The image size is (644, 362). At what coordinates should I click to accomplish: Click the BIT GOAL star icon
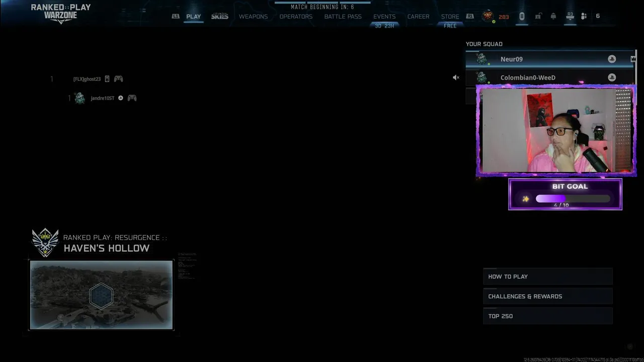(525, 199)
